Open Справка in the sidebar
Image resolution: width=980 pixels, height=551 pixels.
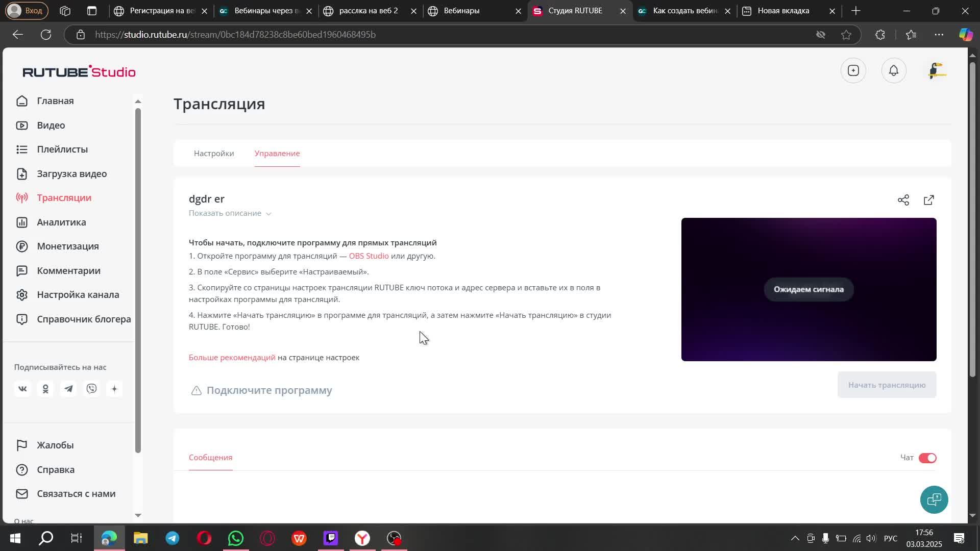(x=56, y=469)
